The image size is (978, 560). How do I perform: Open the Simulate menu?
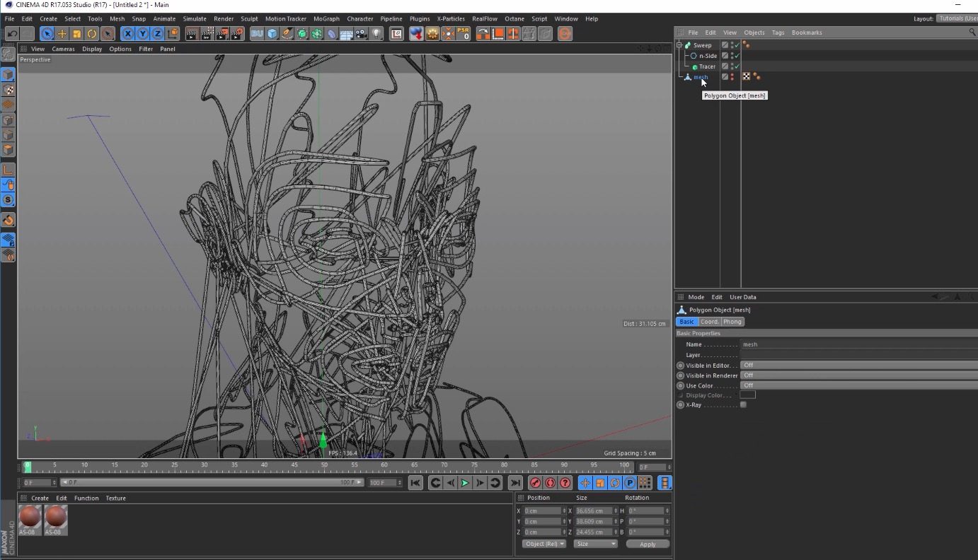[195, 19]
